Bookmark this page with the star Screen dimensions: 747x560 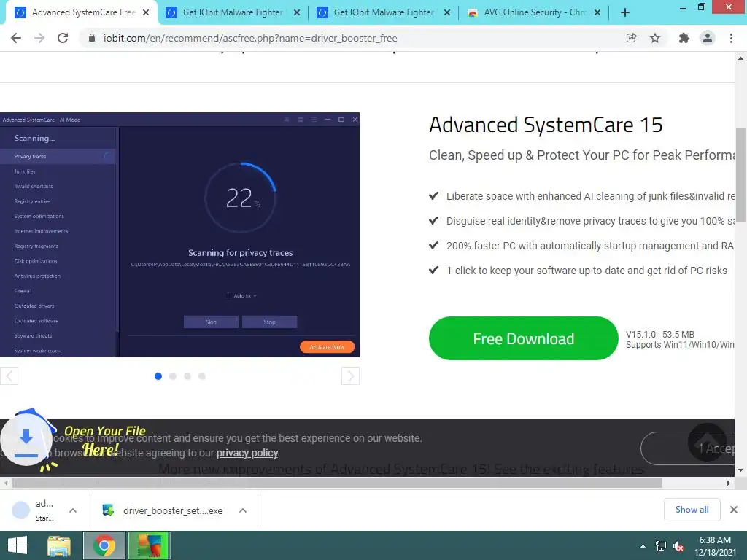655,38
